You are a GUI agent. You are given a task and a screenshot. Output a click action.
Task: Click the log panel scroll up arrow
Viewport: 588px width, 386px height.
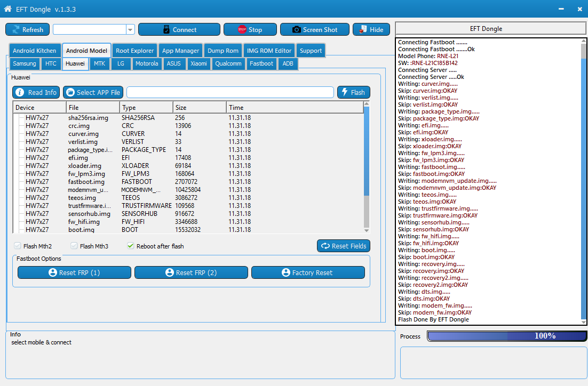click(x=584, y=41)
